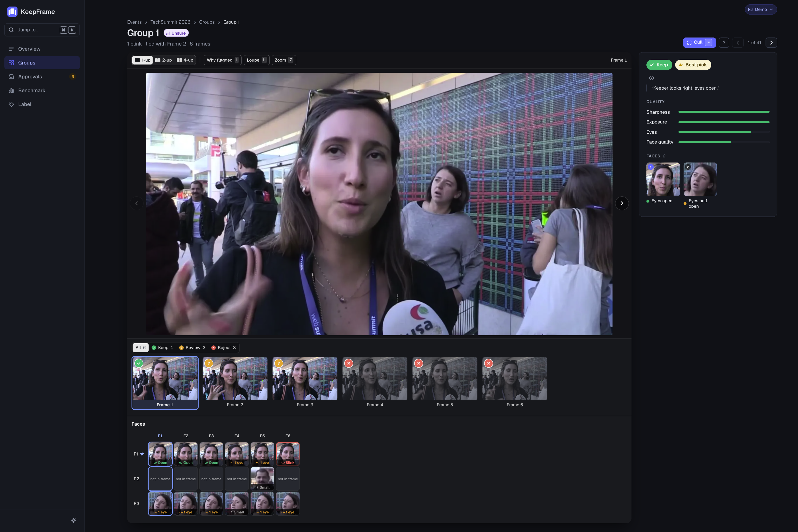Show next frame arrow on image viewer
The width and height of the screenshot is (798, 532).
click(x=622, y=203)
